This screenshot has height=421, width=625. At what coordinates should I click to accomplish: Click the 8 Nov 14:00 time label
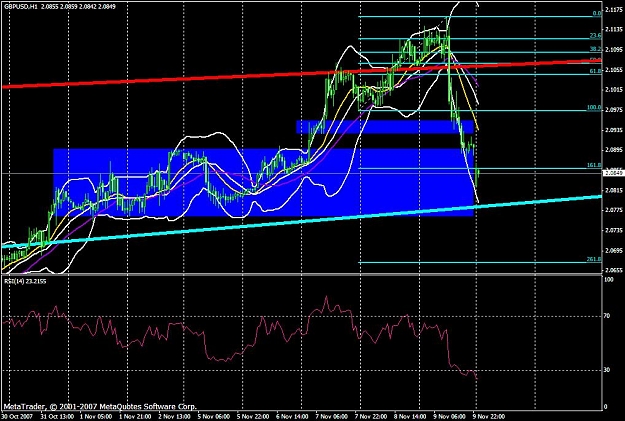410,417
